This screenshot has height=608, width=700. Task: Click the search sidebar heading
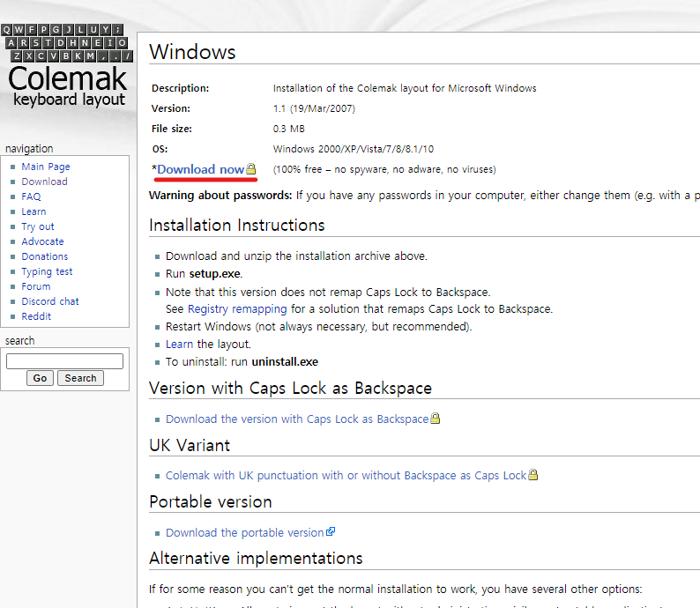point(19,340)
